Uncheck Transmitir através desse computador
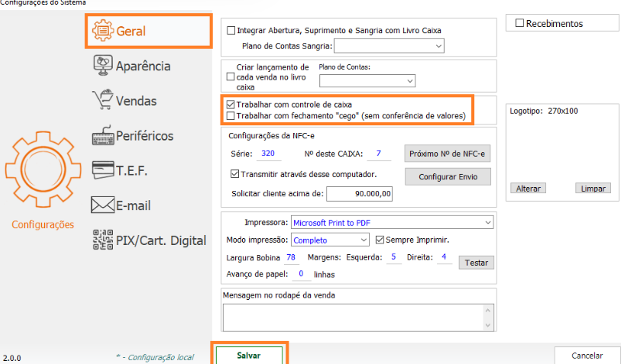This screenshot has height=364, width=625. click(x=235, y=174)
